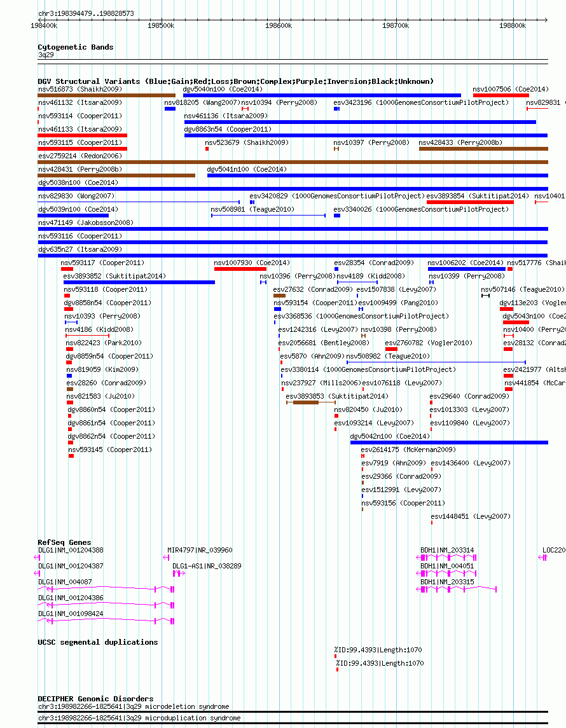Select nsv10397 (Perry2008) variant label
The width and height of the screenshot is (566, 728).
tap(371, 142)
